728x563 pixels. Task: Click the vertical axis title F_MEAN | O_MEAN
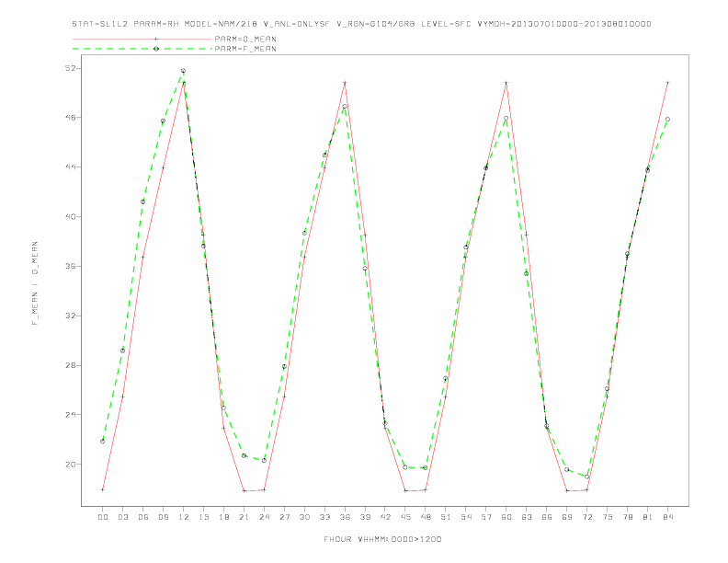(35, 283)
